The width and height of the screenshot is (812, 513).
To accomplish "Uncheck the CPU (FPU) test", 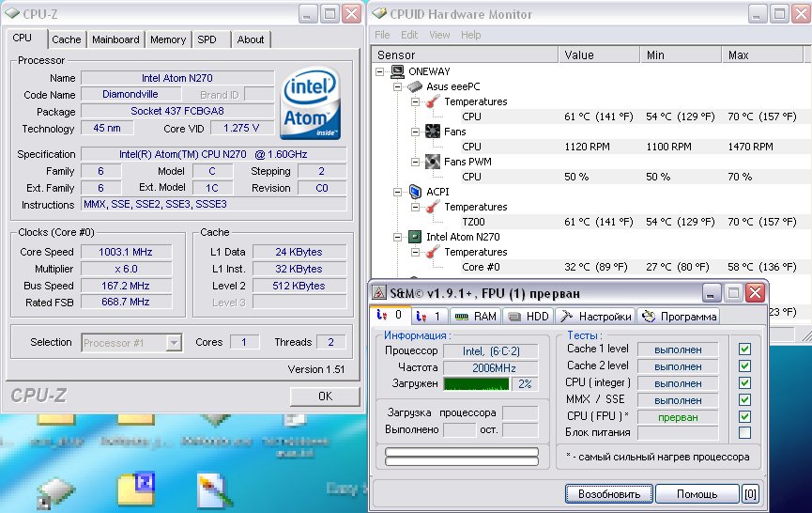I will coord(744,416).
